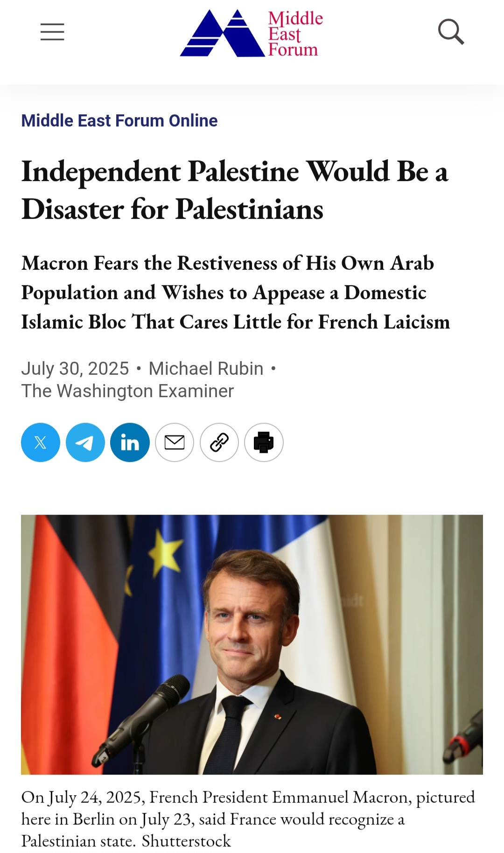The width and height of the screenshot is (504, 853).
Task: Click the Middle East Forum logo text
Action: (295, 34)
